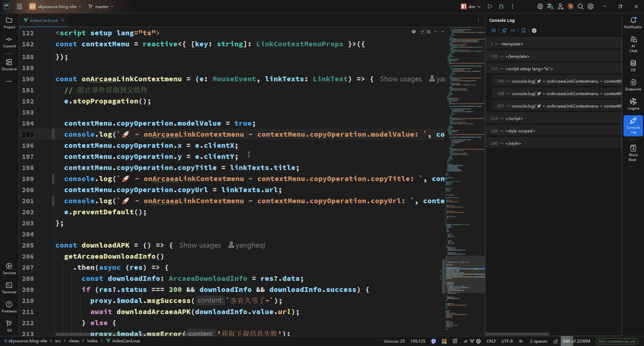Screen dimensions: 644x346
Task: Toggle the eye icon in Console Log toolbar
Action: [494, 31]
